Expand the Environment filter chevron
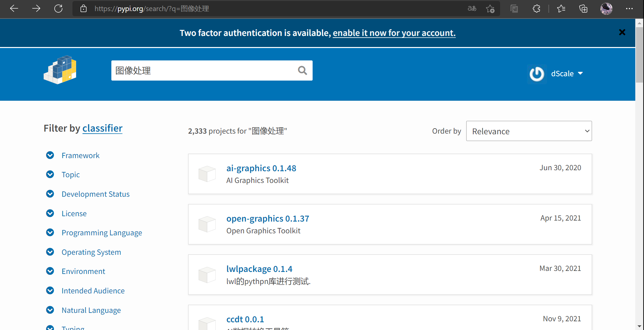 point(50,271)
